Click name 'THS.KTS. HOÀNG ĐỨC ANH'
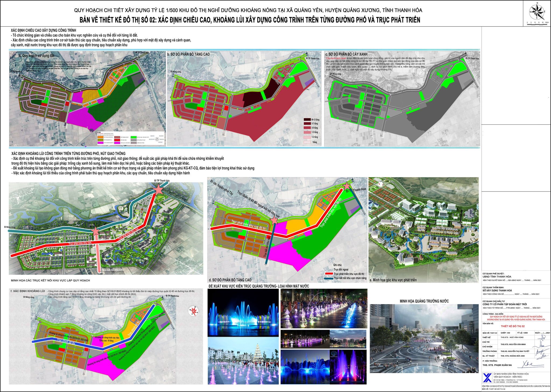 [513, 356]
